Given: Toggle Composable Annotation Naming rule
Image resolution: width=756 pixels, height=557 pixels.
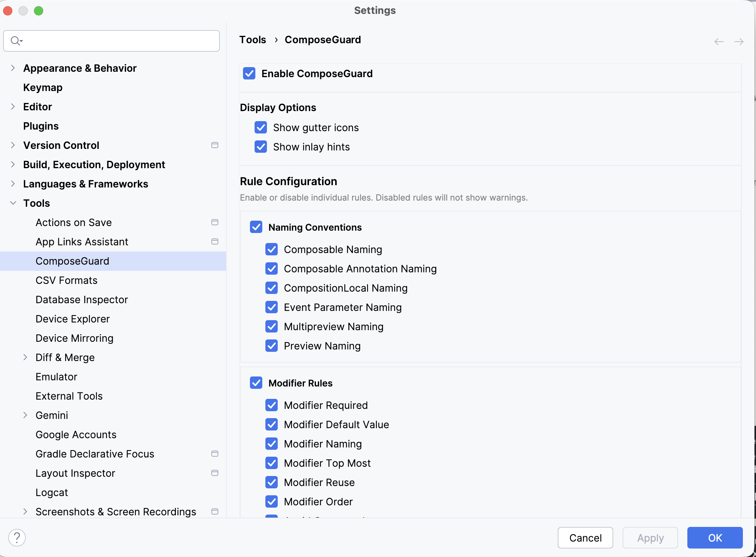Looking at the screenshot, I should click(x=272, y=268).
